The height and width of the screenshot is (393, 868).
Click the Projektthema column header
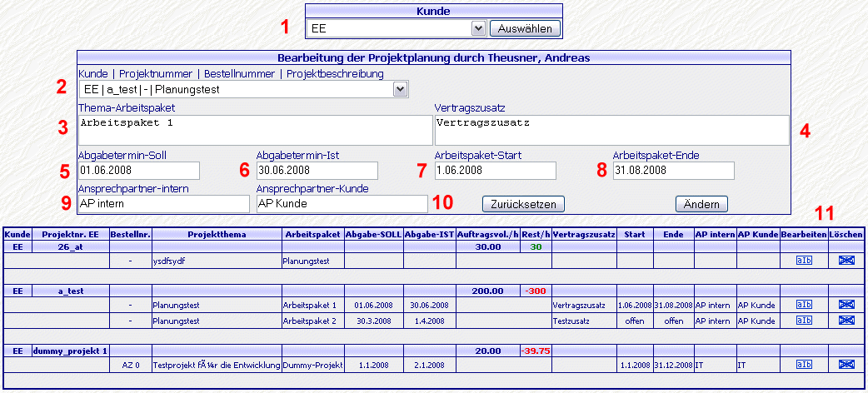click(x=217, y=235)
